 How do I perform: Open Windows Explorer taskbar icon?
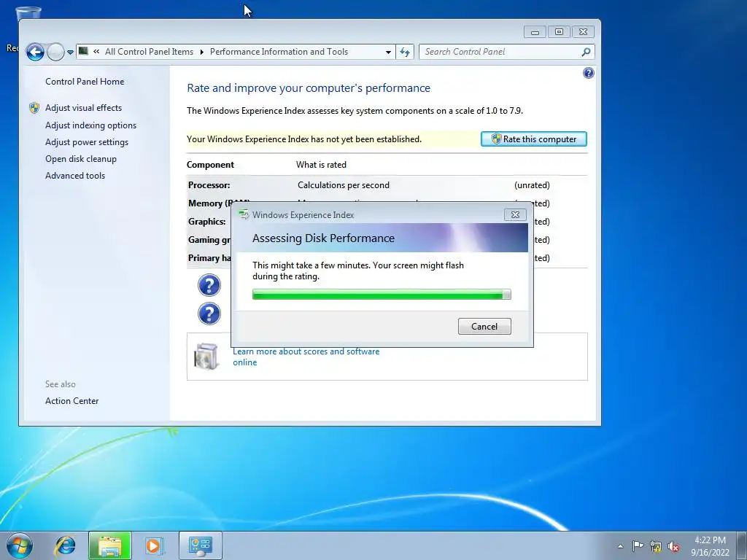(x=109, y=545)
